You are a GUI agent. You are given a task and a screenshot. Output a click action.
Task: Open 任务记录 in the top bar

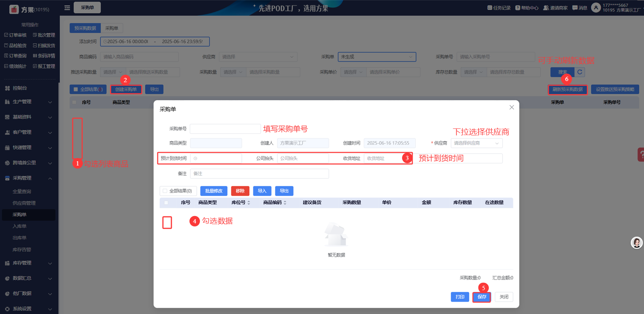tap(499, 8)
